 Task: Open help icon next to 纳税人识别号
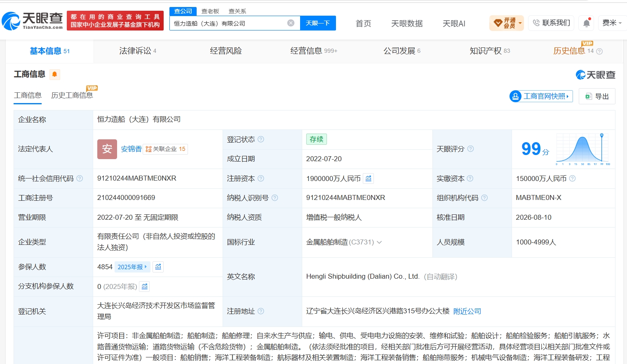(x=275, y=198)
